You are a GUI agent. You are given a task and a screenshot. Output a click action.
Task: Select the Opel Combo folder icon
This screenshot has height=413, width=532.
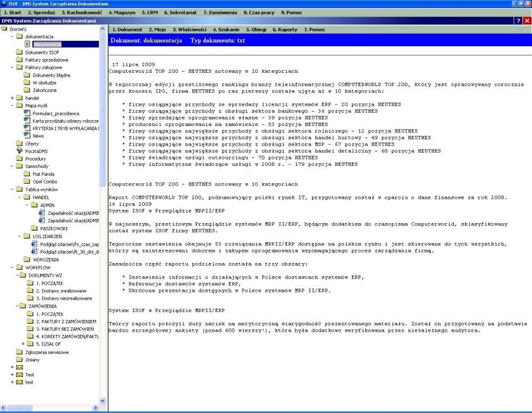(x=27, y=181)
